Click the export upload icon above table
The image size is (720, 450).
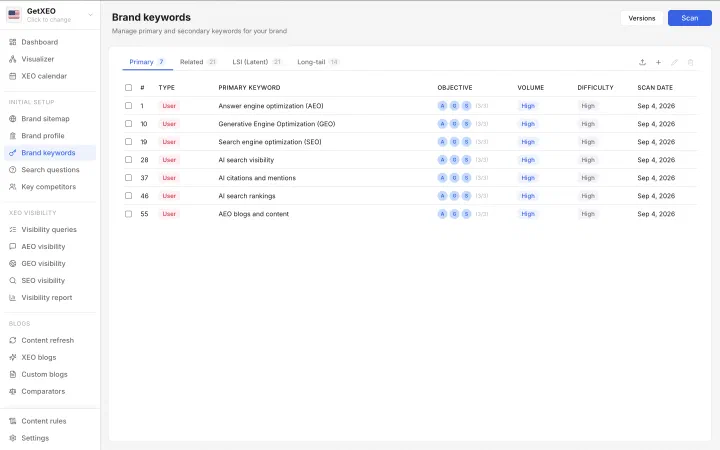642,62
